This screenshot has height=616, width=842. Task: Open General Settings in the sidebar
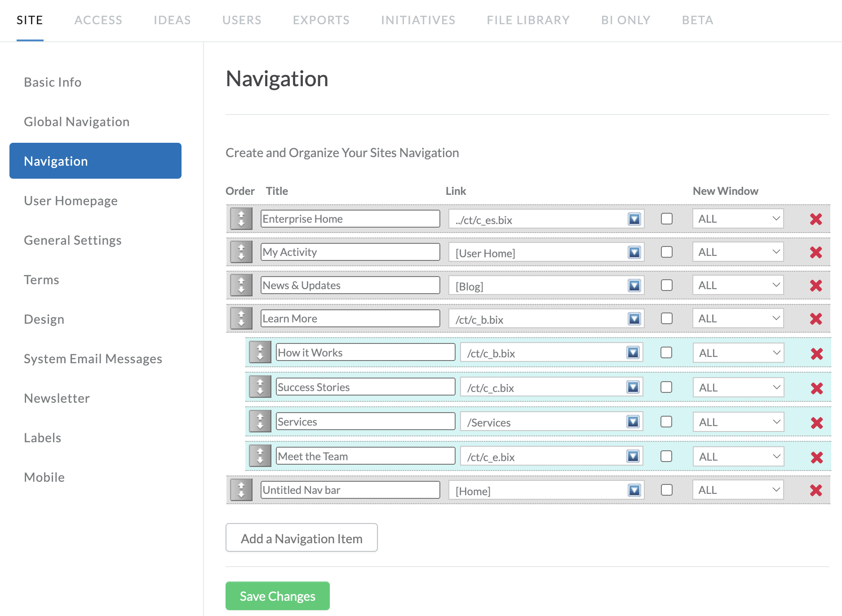click(72, 240)
